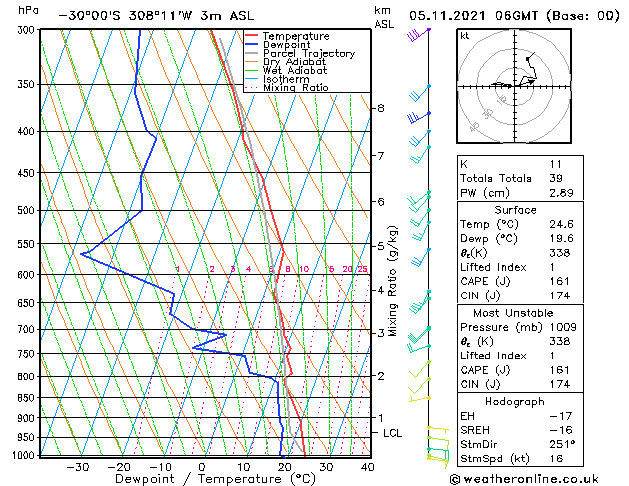This screenshot has height=486, width=629.
Task: Click the LCL marker label
Action: [x=392, y=433]
